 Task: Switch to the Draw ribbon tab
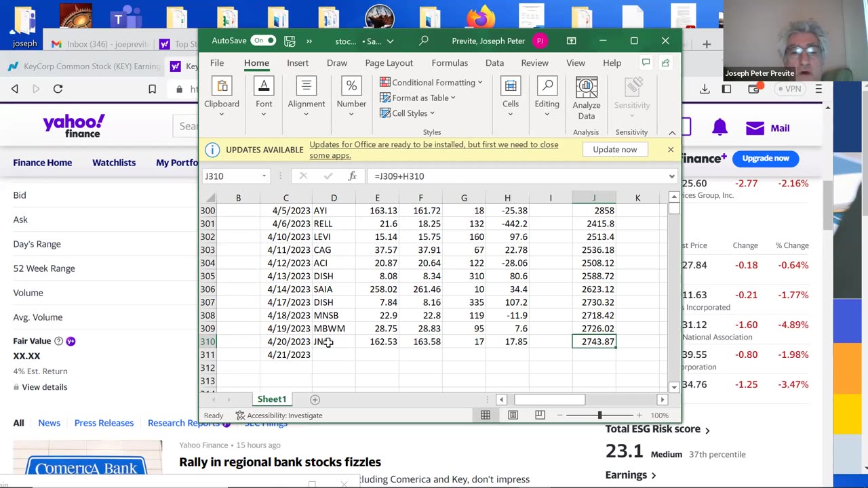tap(337, 63)
